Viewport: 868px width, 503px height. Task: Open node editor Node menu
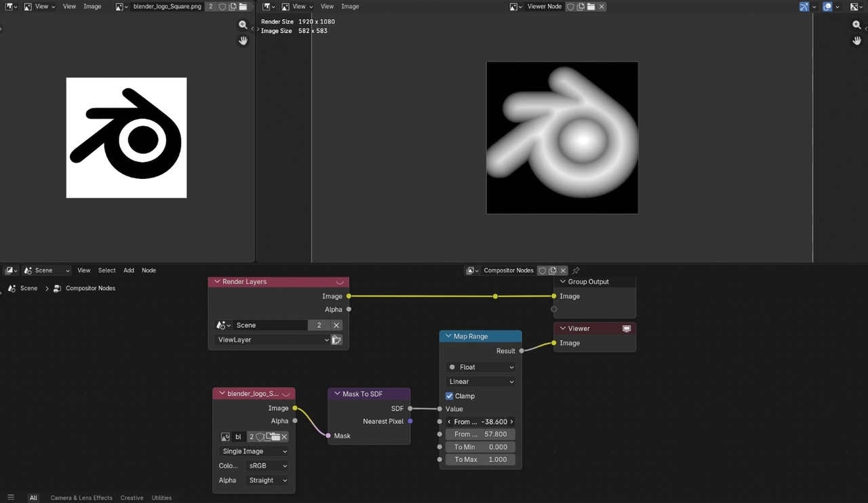pos(149,270)
